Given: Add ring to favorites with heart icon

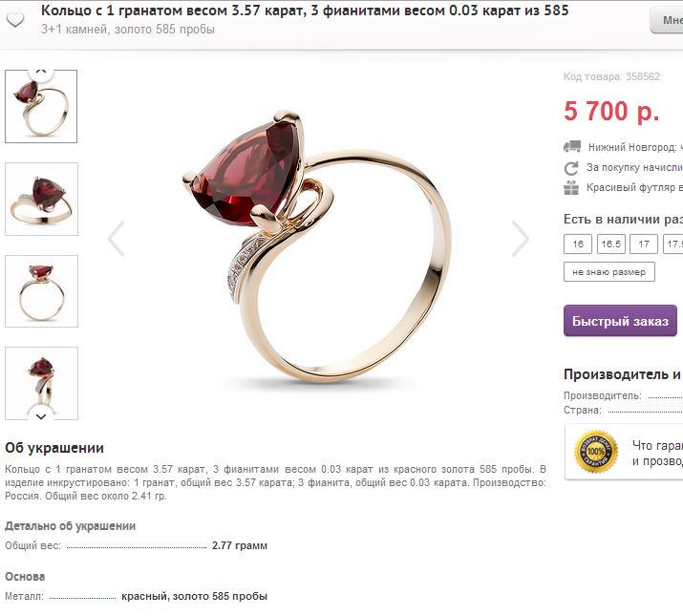Looking at the screenshot, I should (x=15, y=20).
